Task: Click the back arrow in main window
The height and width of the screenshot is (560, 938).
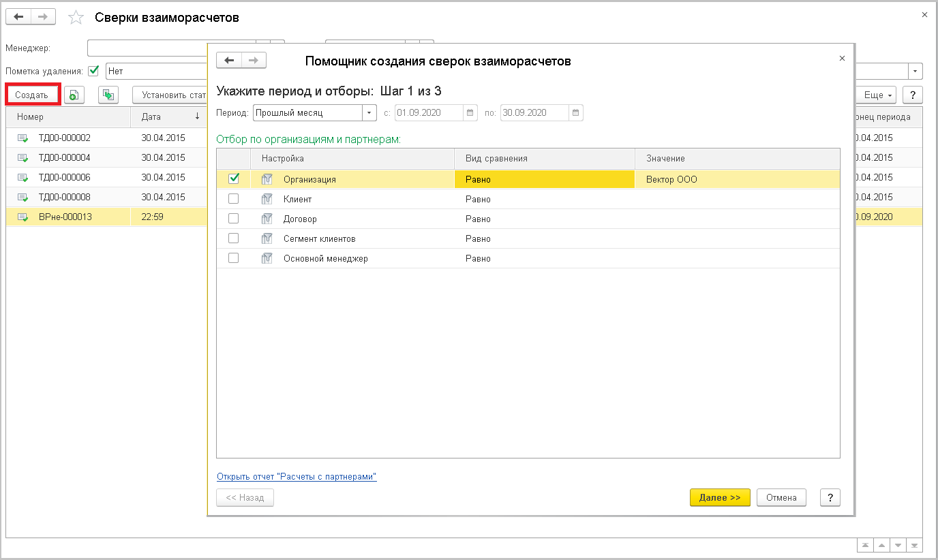Action: (18, 18)
